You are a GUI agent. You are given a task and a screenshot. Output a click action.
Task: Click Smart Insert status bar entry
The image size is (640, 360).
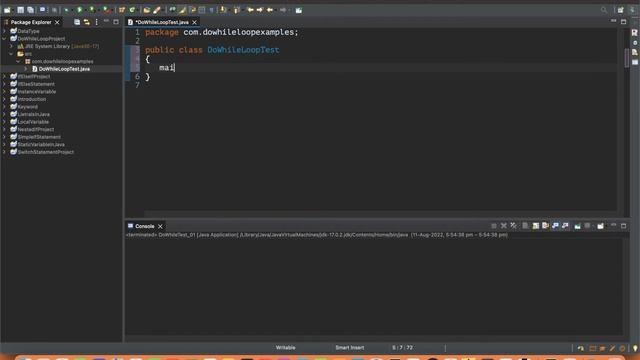(x=349, y=348)
